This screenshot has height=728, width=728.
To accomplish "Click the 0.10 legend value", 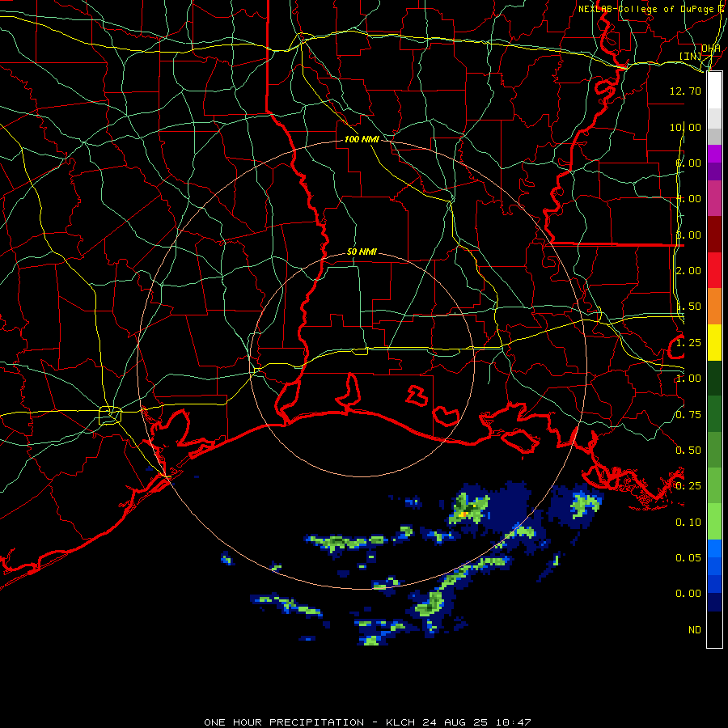I will (x=688, y=523).
